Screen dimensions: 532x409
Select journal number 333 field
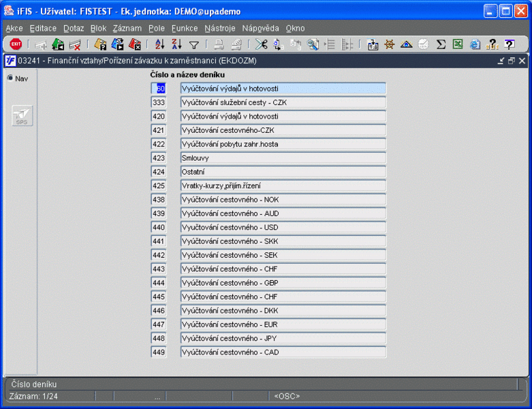click(x=159, y=102)
